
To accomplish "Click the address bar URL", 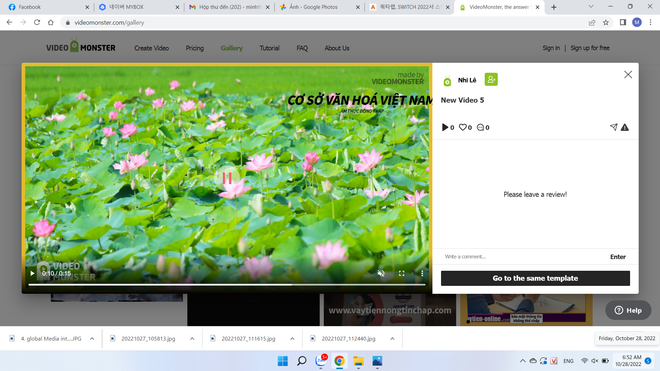I will [109, 23].
